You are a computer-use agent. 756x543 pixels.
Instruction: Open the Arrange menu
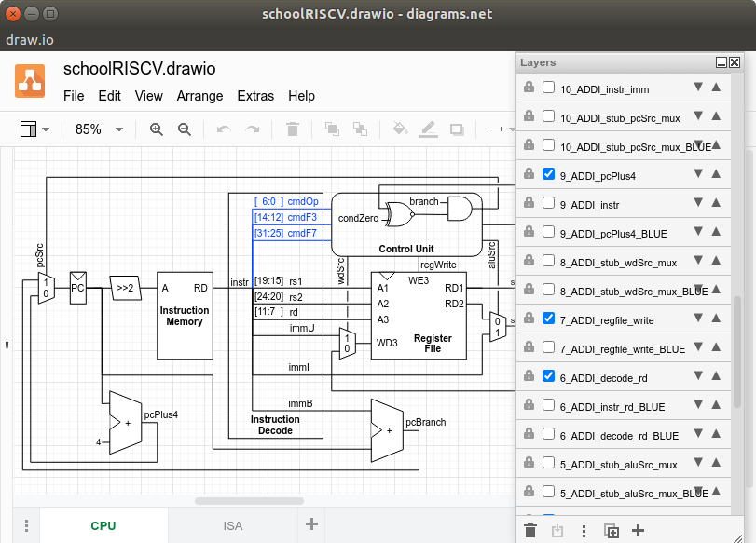(x=199, y=96)
